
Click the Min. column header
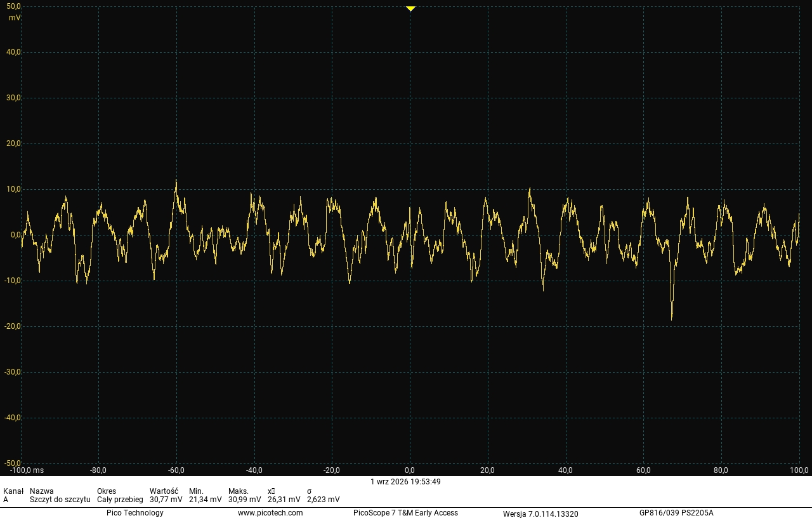pos(196,491)
